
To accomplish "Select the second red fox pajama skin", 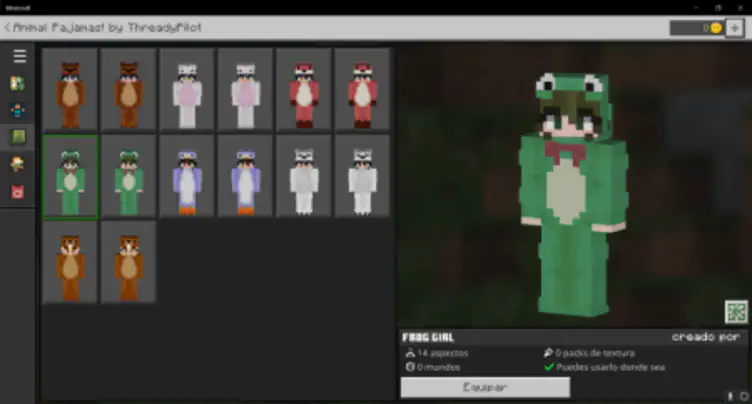I will click(x=362, y=90).
